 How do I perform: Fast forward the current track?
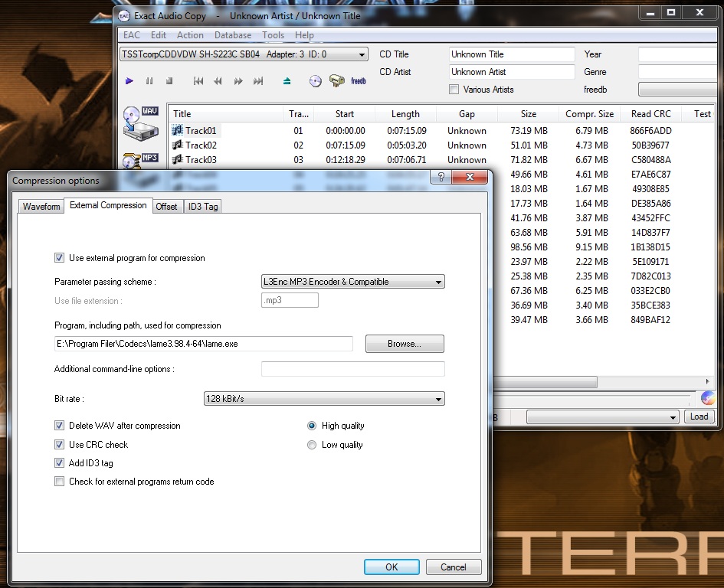click(x=238, y=81)
